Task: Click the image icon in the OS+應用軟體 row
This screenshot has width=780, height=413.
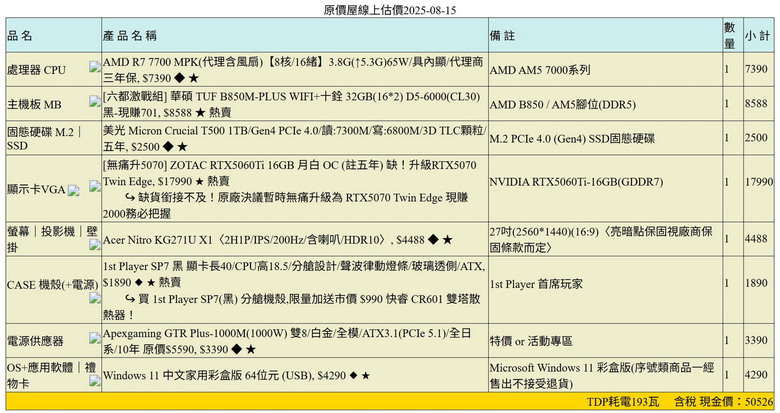Action: pyautogui.click(x=95, y=381)
